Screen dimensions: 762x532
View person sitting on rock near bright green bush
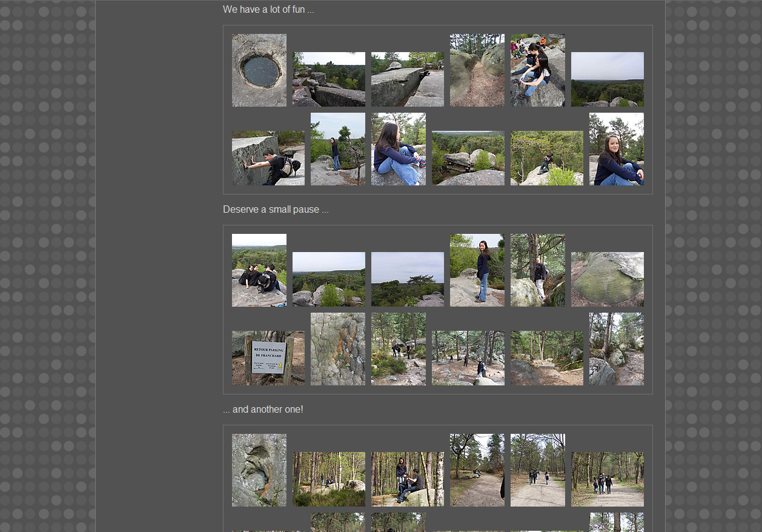(546, 158)
